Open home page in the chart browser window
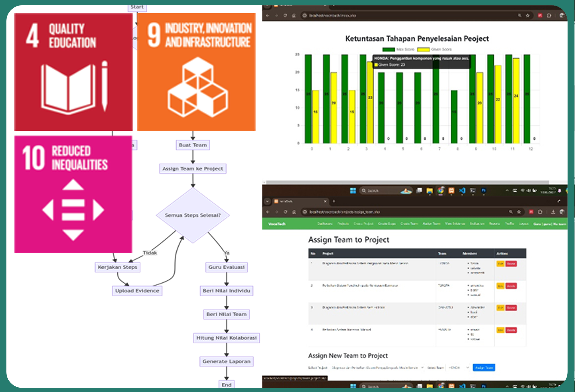The image size is (575, 392). pyautogui.click(x=294, y=15)
